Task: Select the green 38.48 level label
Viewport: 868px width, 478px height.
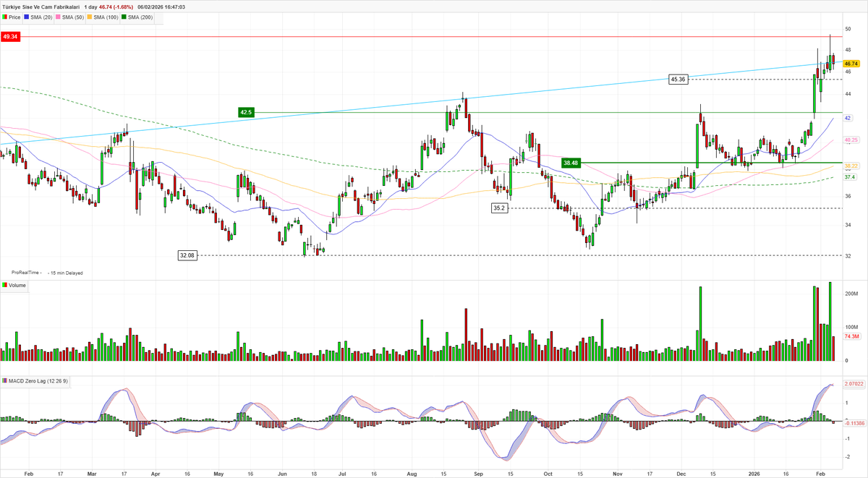Action: point(571,163)
